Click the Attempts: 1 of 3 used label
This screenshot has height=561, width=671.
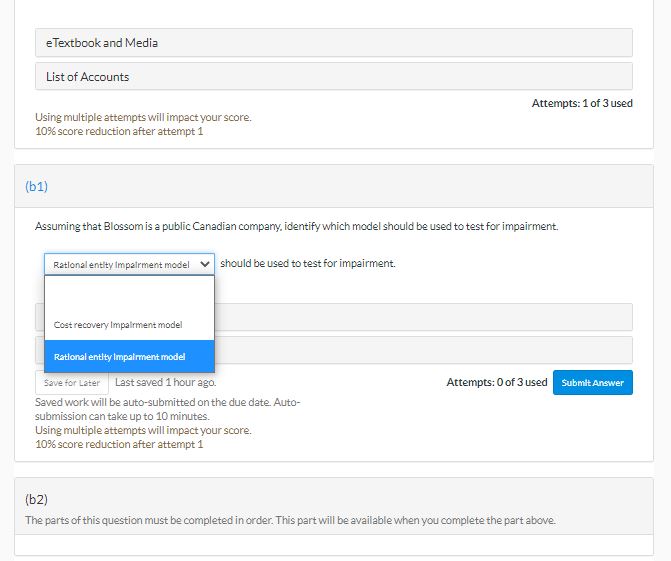click(x=581, y=103)
